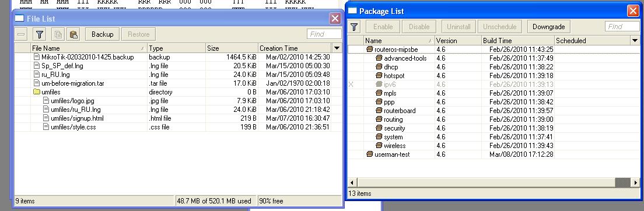Close the Package List window
Viewport: 644px width, 211px height.
pyautogui.click(x=633, y=11)
